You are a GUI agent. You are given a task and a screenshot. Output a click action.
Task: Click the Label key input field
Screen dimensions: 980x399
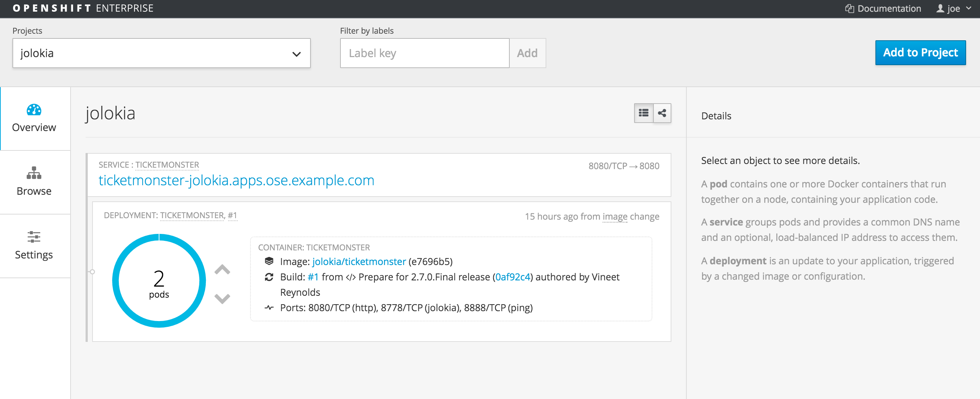[424, 53]
